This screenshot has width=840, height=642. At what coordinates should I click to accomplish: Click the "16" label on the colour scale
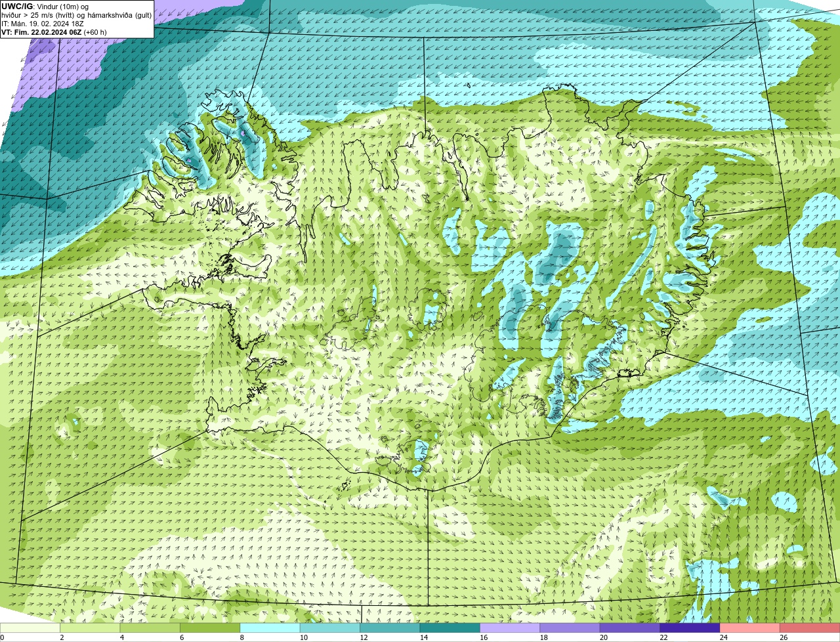[x=484, y=637]
